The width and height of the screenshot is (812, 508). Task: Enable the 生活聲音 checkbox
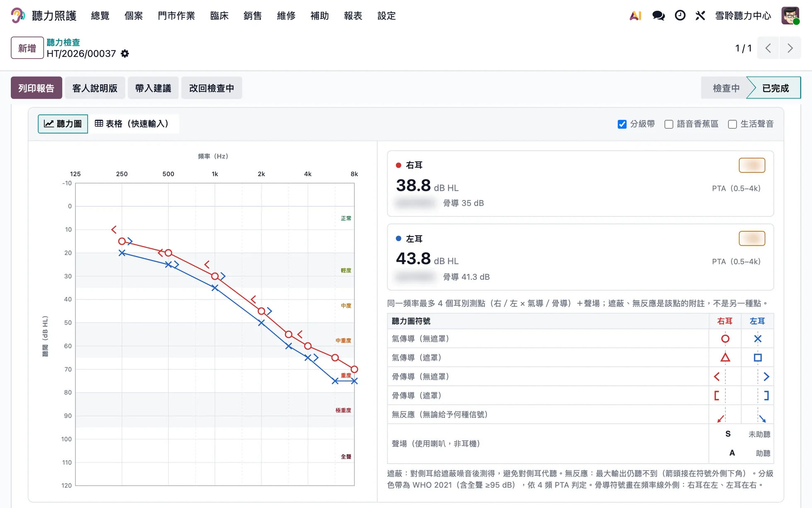pos(732,124)
